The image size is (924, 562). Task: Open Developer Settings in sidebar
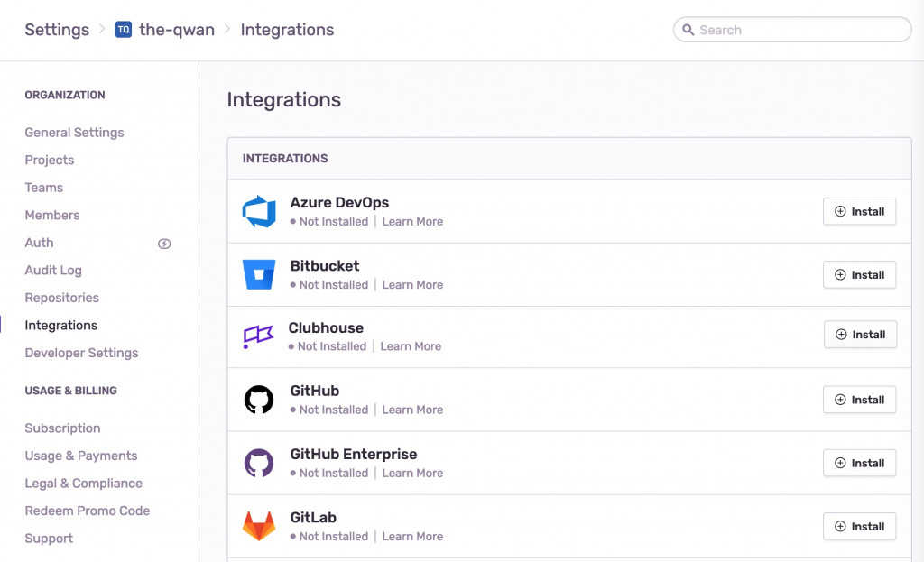pos(81,353)
